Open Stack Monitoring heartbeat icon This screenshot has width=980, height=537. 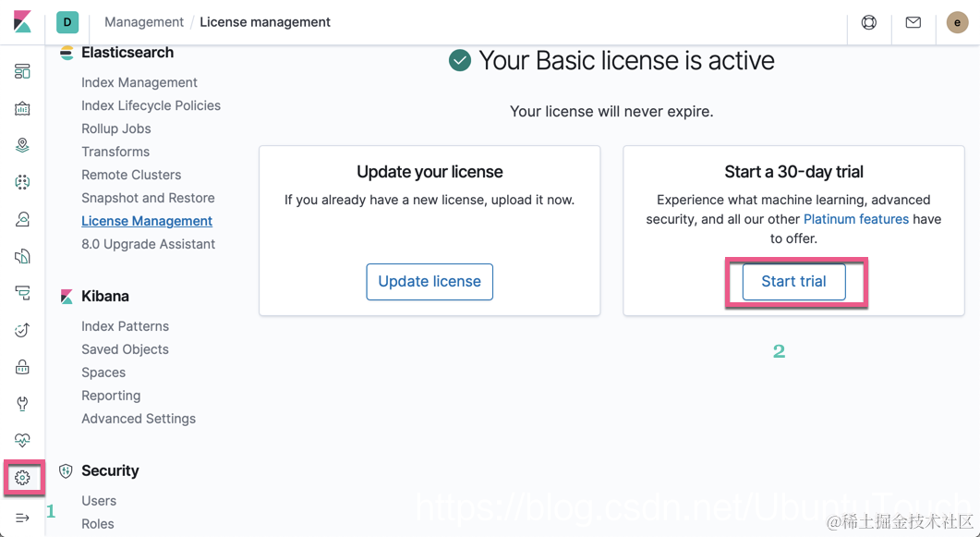22,441
